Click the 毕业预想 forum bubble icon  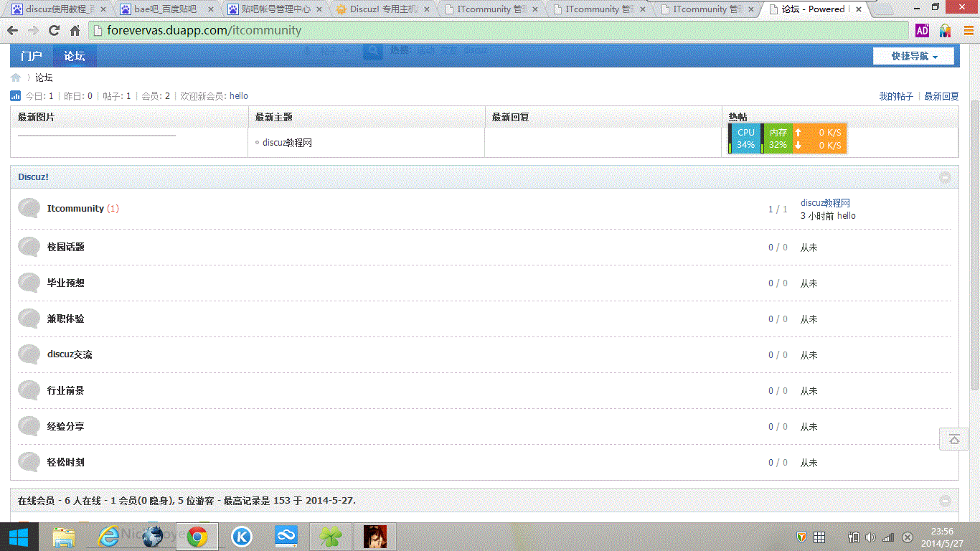tap(29, 283)
